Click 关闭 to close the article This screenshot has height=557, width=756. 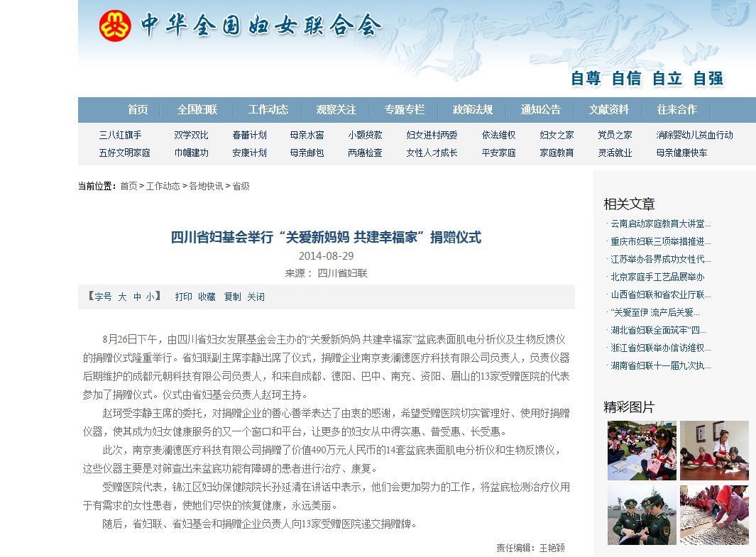coord(256,297)
